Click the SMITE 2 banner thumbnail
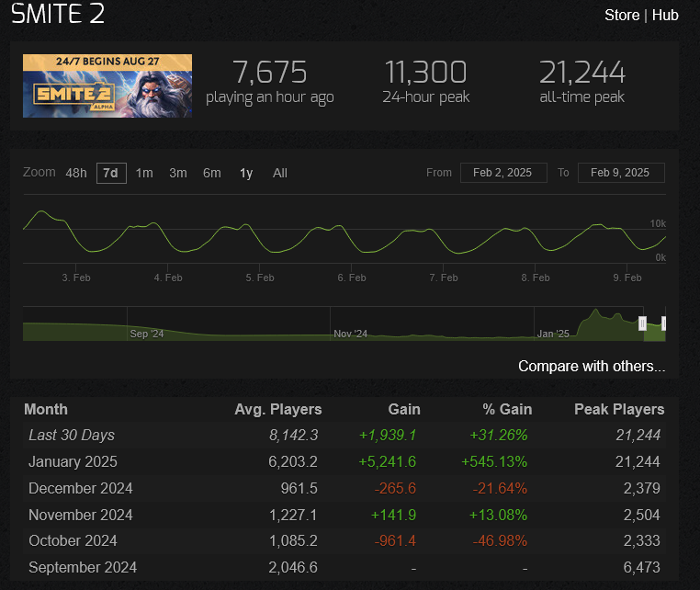 (x=107, y=85)
